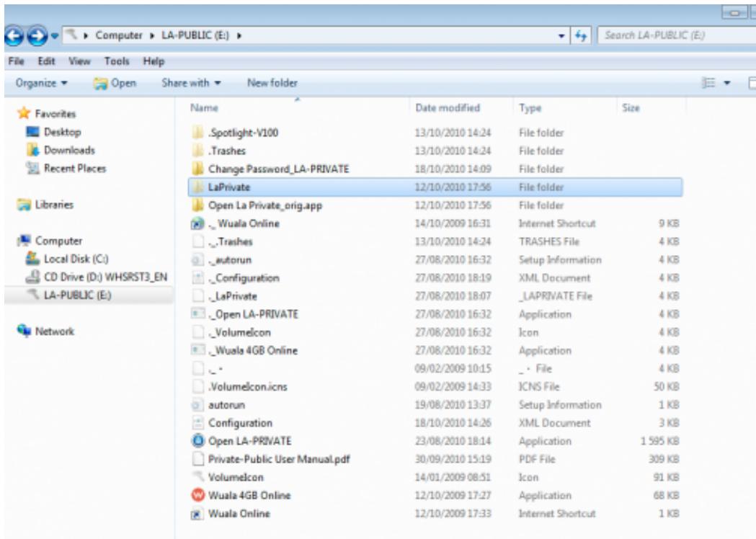The image size is (756, 539).
Task: Select Local Disk (C:) drive
Action: point(76,259)
